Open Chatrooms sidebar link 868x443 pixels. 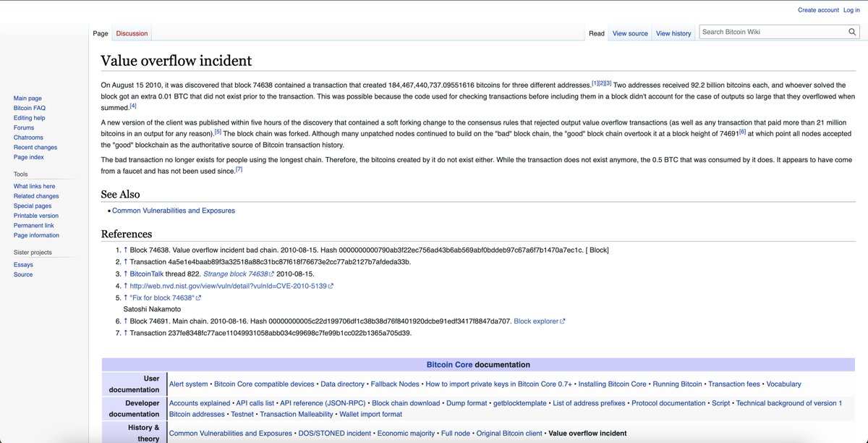[28, 138]
